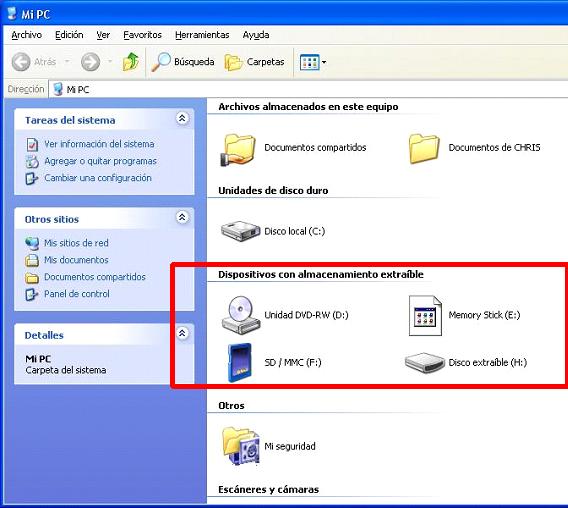Open the Views dropdown button
568x508 pixels.
coord(313,62)
